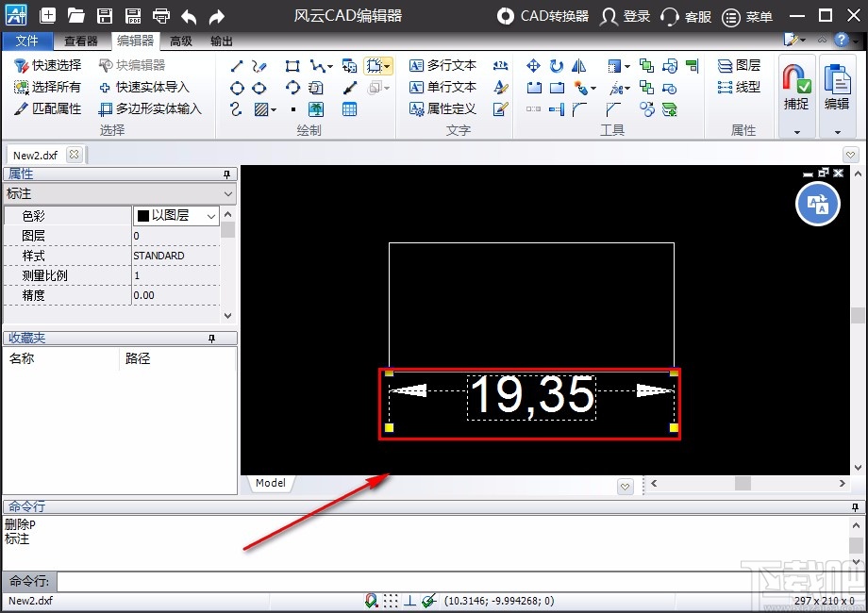This screenshot has height=613, width=868.
Task: Open the 色彩 color 以图层 dropdown
Action: pos(211,216)
